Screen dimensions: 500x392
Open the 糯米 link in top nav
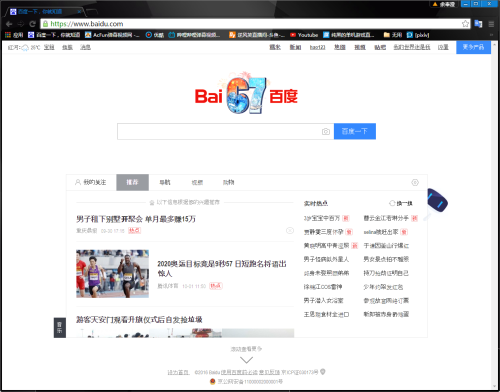(275, 47)
